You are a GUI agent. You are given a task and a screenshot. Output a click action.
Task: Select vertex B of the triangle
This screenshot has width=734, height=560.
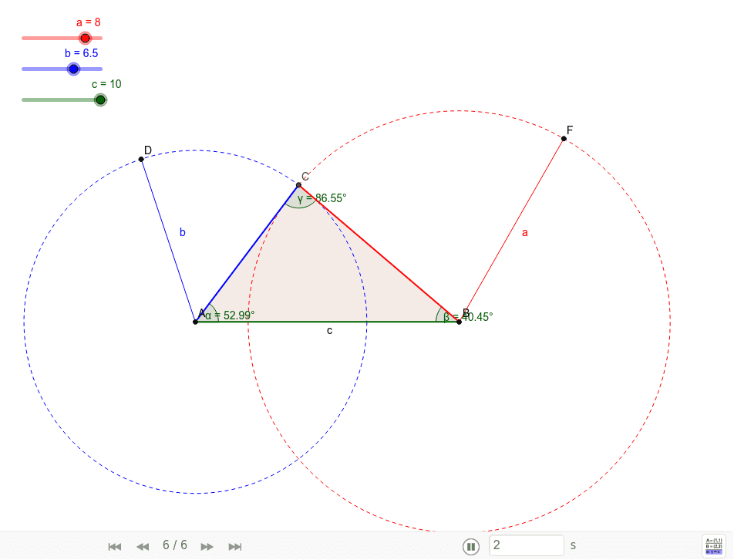460,322
